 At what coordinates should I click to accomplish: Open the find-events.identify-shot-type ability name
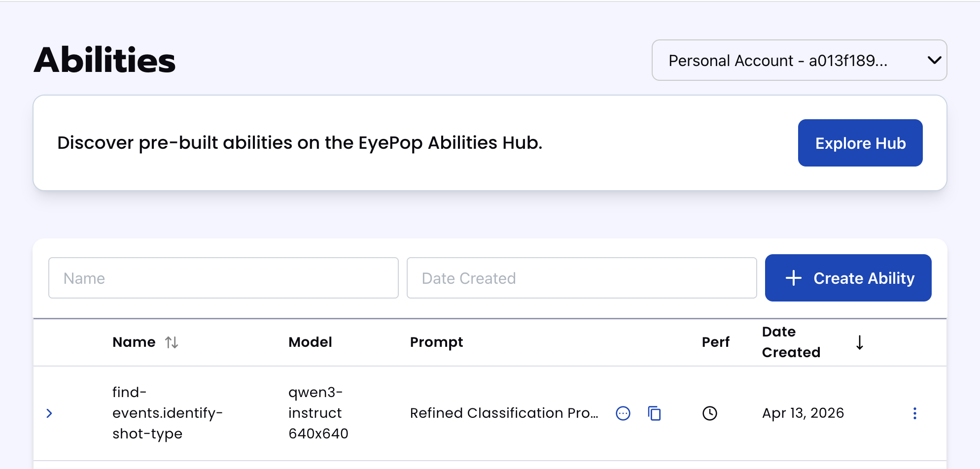coord(167,413)
